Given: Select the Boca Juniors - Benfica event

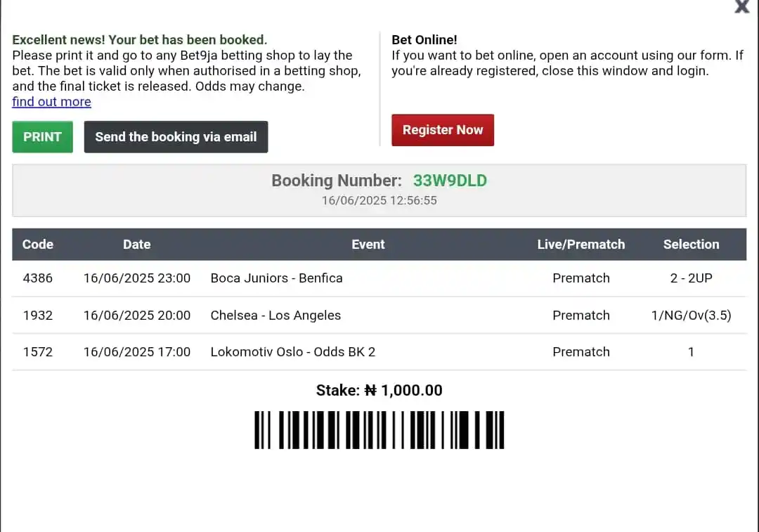Looking at the screenshot, I should [276, 278].
